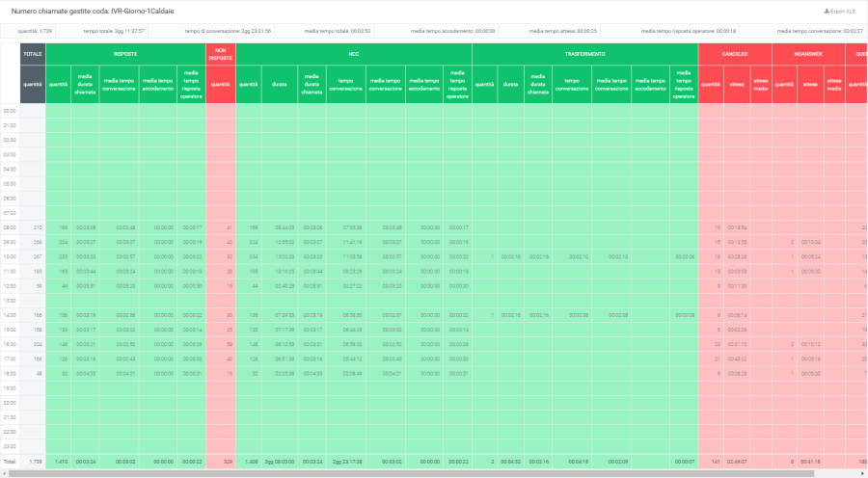
Task: Click the NOANSWER group header
Action: click(808, 54)
